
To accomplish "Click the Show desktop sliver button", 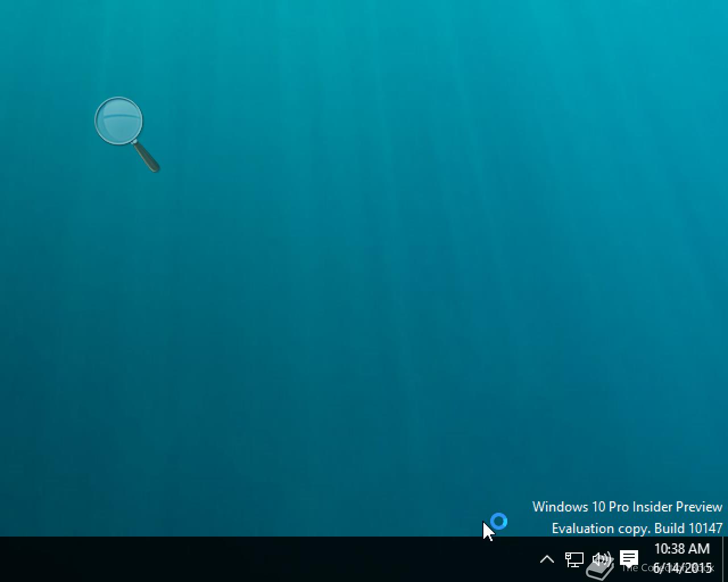I will pos(725,559).
